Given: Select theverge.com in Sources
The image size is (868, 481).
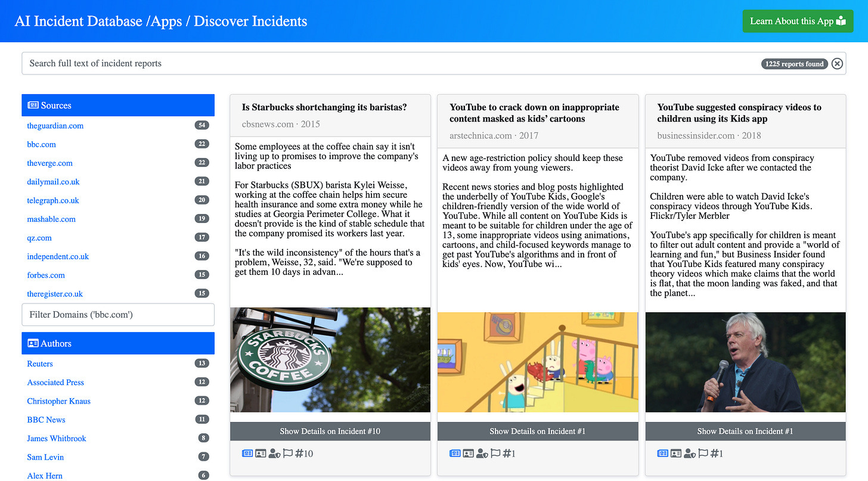Looking at the screenshot, I should point(49,163).
